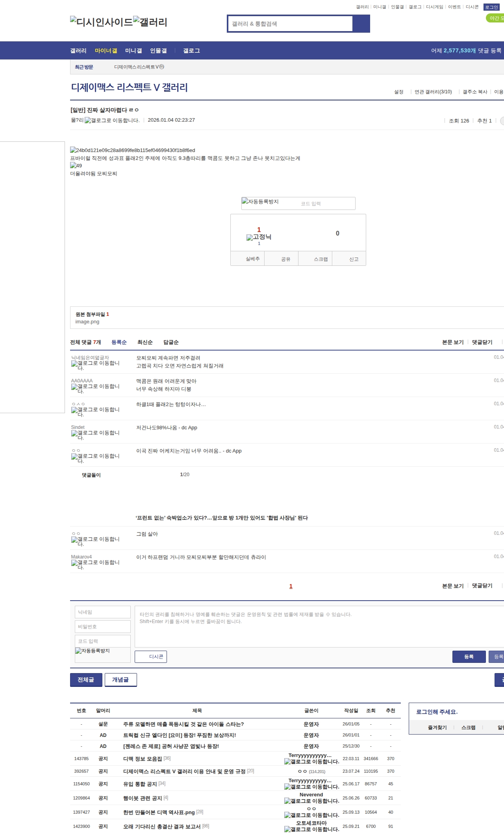Click the DCInside logo image
This screenshot has height=833, width=504.
tap(101, 22)
